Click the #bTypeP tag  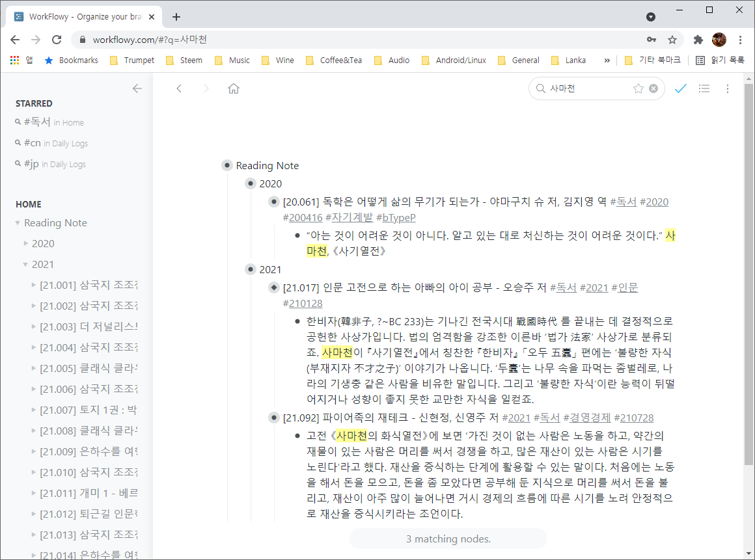coord(396,217)
